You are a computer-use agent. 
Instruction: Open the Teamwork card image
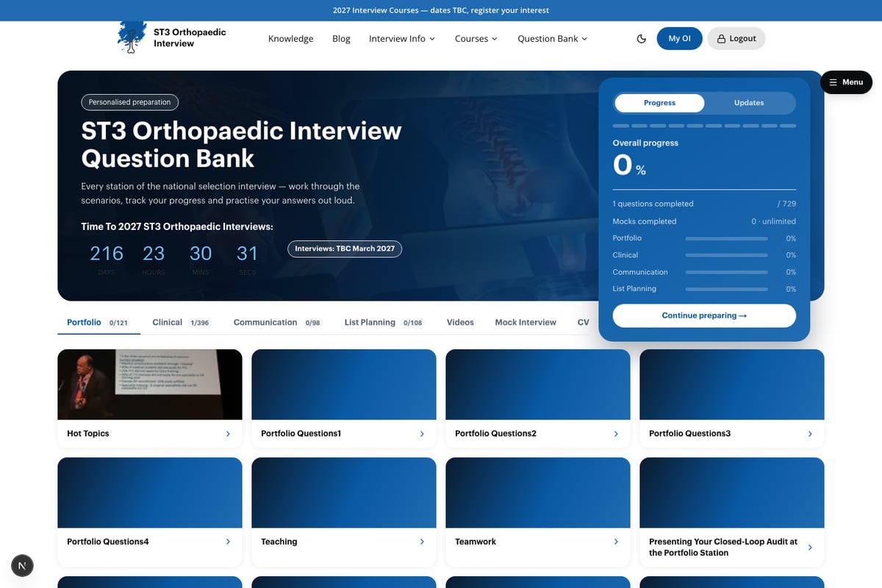pyautogui.click(x=538, y=492)
